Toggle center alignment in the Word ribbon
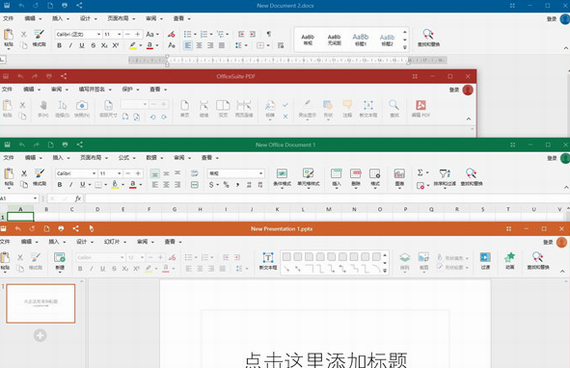Screen dimensions: 570x368 199,45
